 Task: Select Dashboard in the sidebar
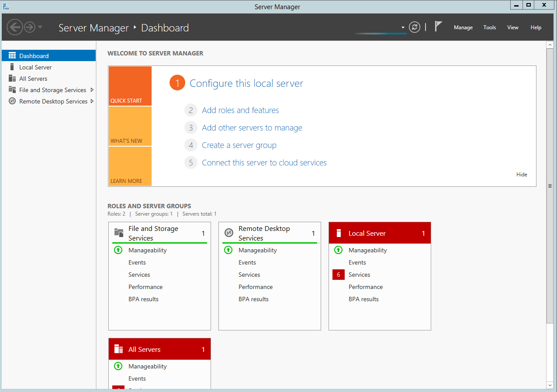click(x=48, y=56)
